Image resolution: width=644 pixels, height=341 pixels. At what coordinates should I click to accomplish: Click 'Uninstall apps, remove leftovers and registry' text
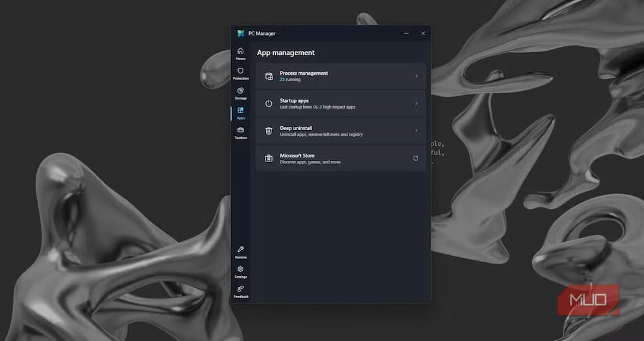click(x=321, y=135)
